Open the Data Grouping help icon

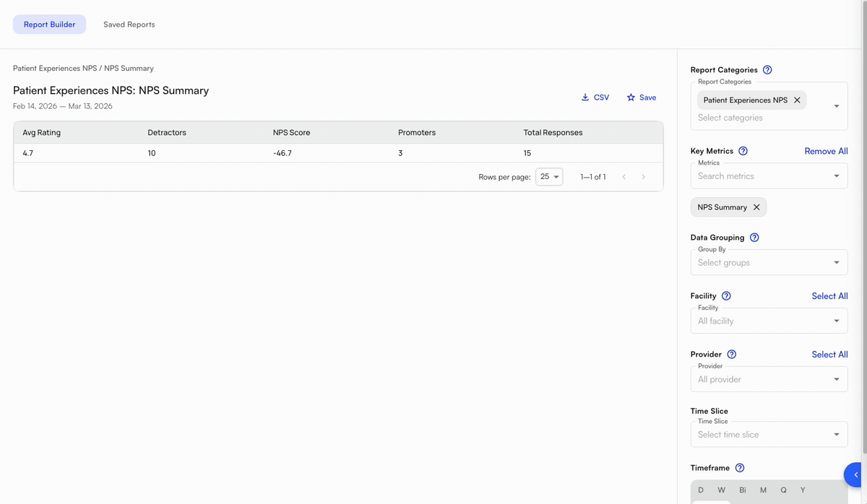754,237
